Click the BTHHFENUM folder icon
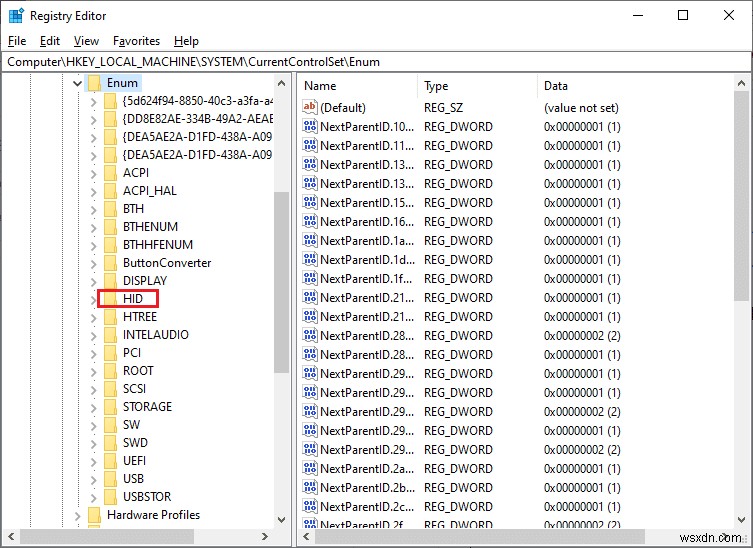This screenshot has height=548, width=753. (x=110, y=245)
